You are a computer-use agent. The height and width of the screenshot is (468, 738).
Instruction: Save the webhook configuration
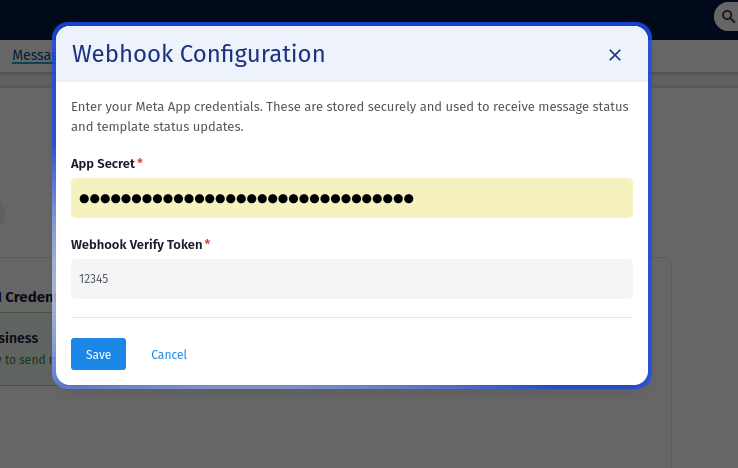98,354
